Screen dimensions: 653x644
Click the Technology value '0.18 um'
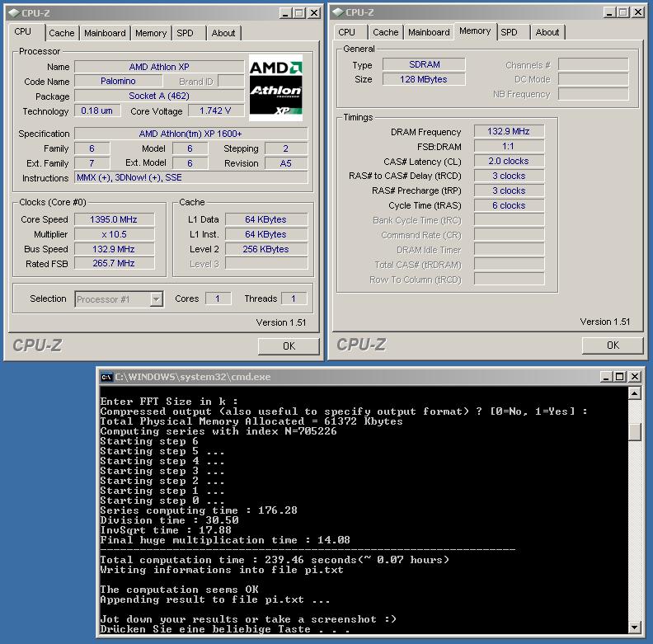coord(97,110)
